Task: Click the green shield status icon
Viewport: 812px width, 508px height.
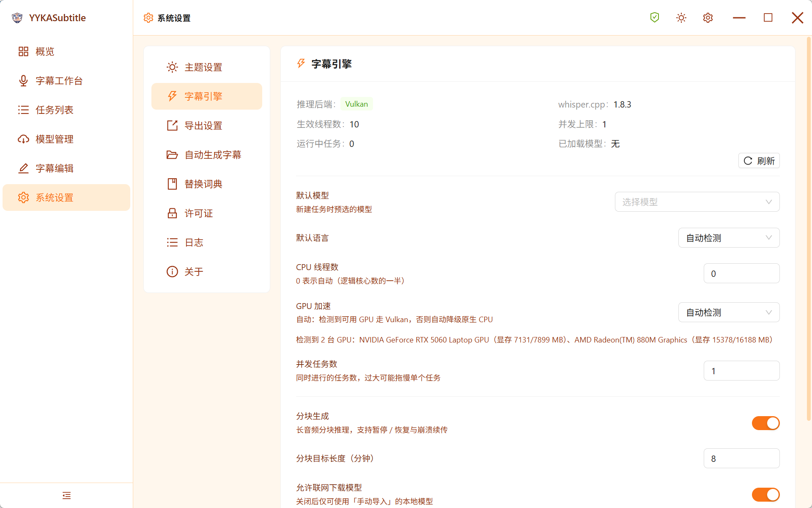Action: pos(655,18)
